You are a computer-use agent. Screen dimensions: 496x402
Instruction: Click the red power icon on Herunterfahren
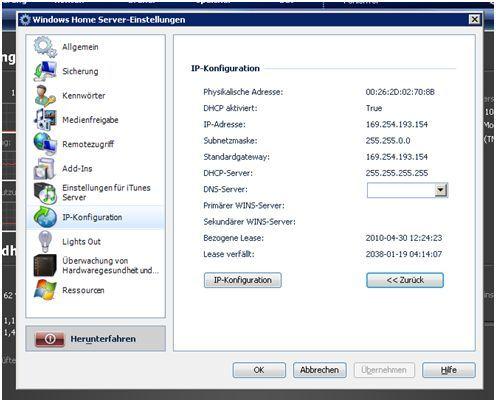pos(50,339)
